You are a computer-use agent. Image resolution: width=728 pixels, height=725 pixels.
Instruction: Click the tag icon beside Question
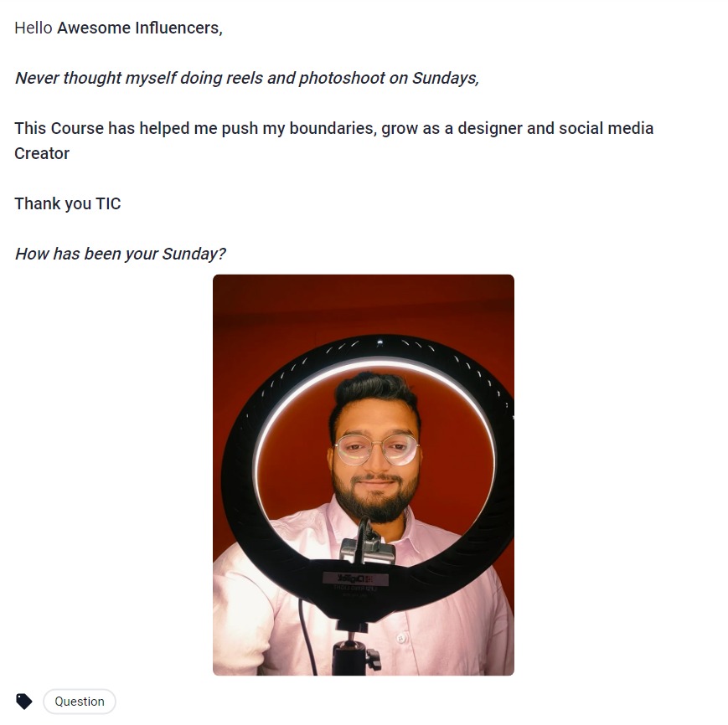point(24,702)
